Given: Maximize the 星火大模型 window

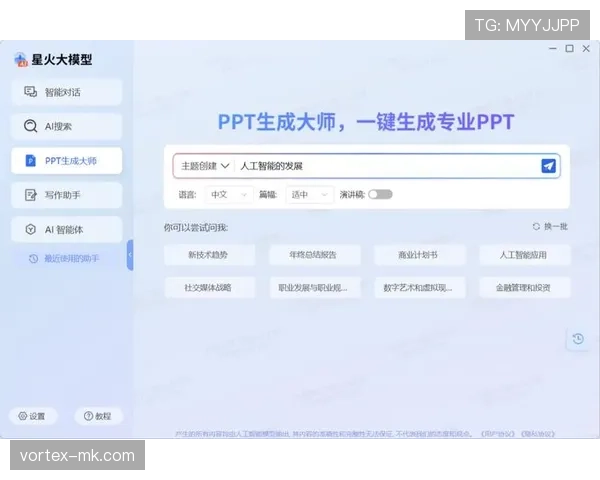Looking at the screenshot, I should [x=569, y=49].
